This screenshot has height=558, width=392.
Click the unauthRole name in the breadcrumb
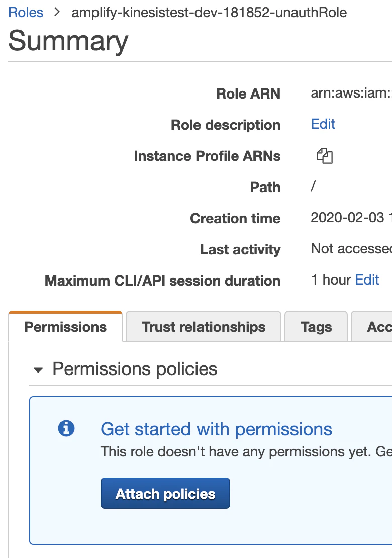coord(209,12)
